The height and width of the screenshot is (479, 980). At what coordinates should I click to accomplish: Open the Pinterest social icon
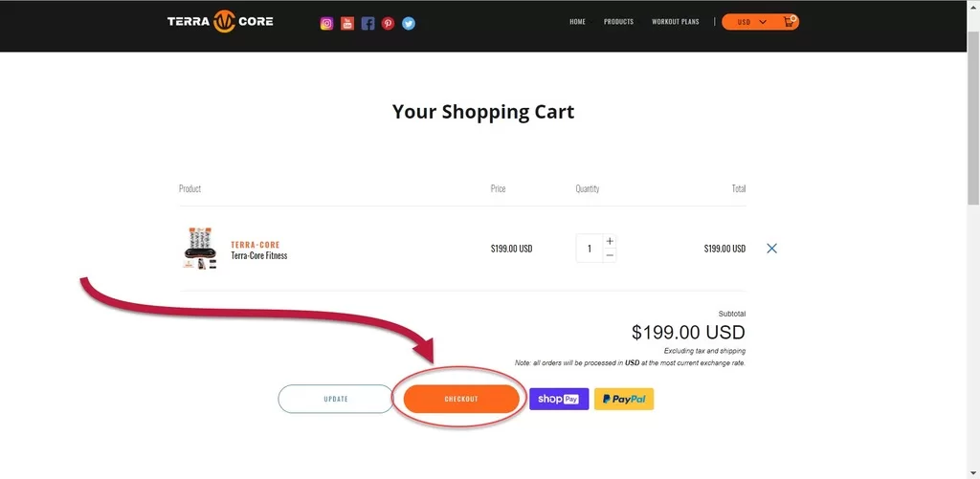click(388, 23)
